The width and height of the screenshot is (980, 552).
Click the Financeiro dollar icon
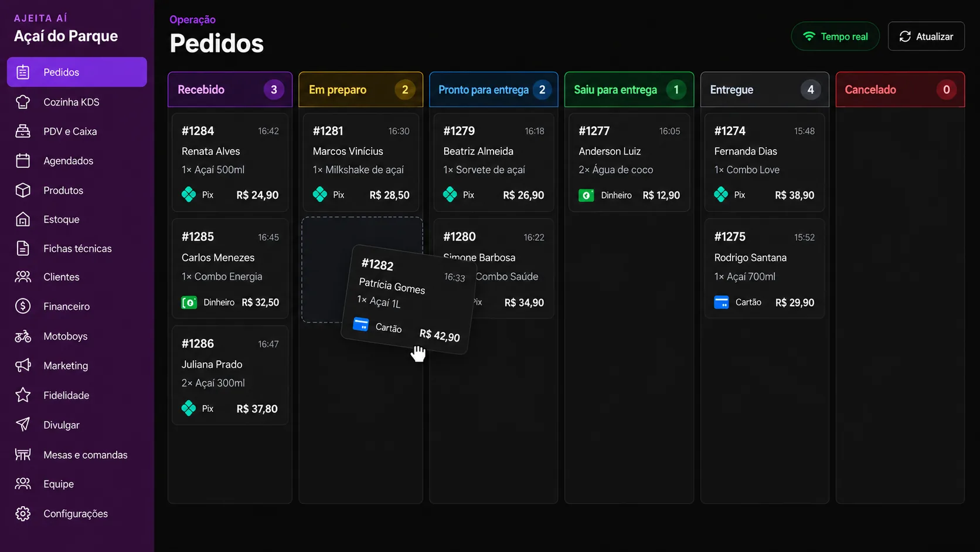click(x=23, y=306)
